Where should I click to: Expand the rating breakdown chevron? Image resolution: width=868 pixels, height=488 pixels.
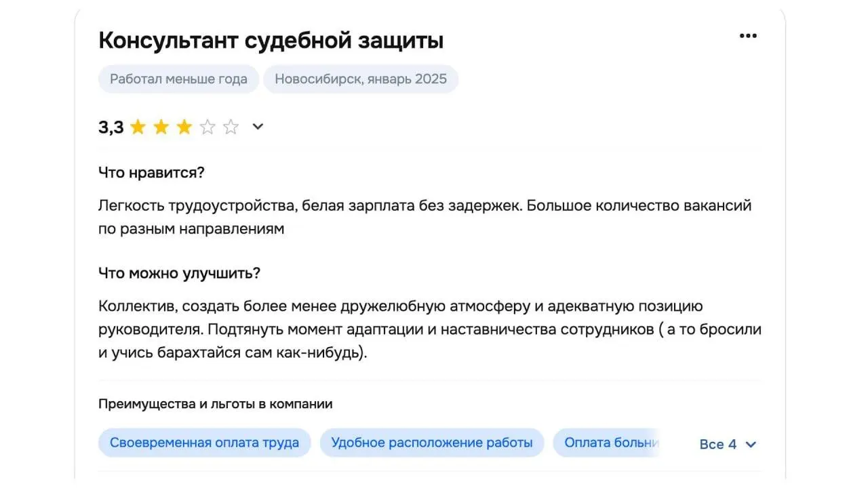click(258, 127)
